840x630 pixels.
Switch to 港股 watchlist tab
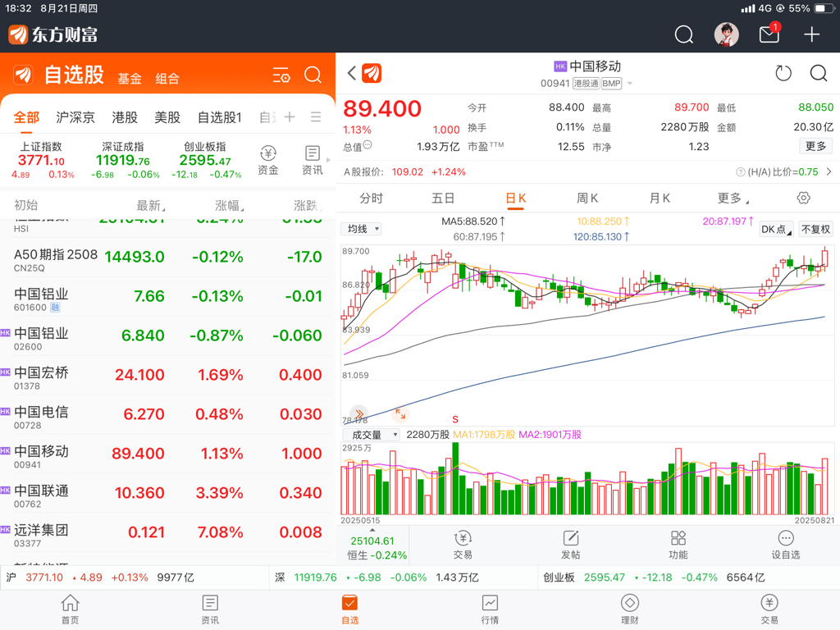(125, 116)
